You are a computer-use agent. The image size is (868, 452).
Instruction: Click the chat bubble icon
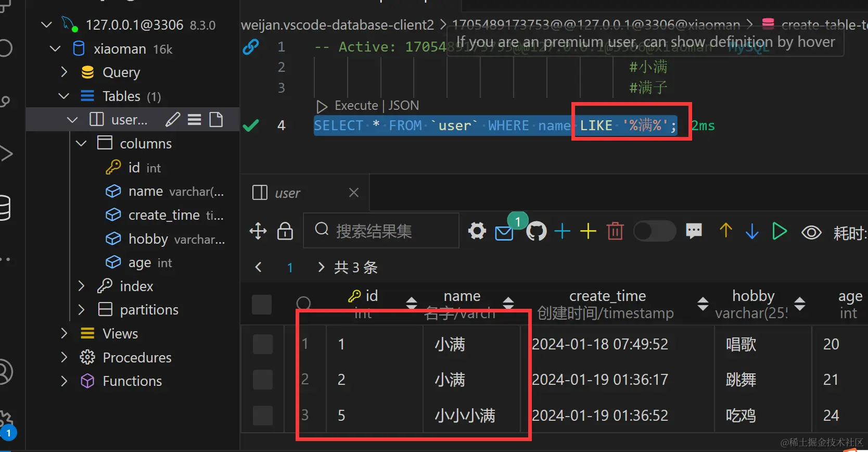[694, 231]
